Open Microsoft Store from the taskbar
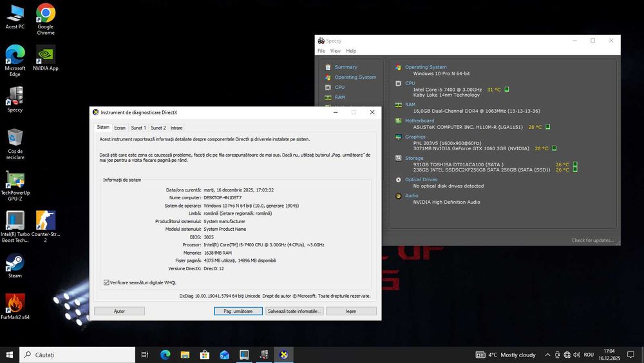 (205, 355)
